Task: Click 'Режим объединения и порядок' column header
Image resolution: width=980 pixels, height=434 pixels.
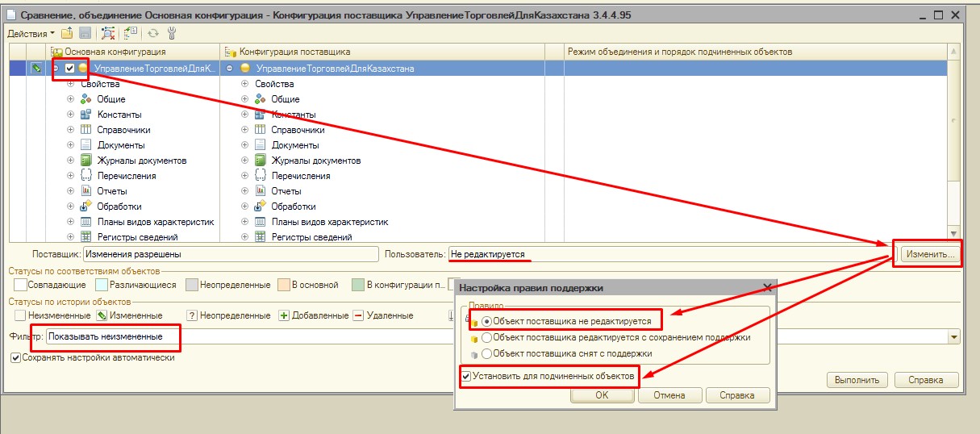Action: (755, 52)
